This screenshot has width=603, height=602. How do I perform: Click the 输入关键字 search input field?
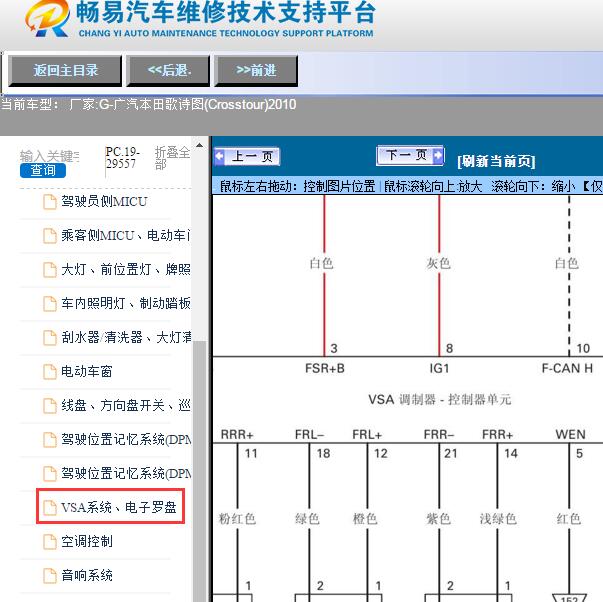[x=49, y=156]
